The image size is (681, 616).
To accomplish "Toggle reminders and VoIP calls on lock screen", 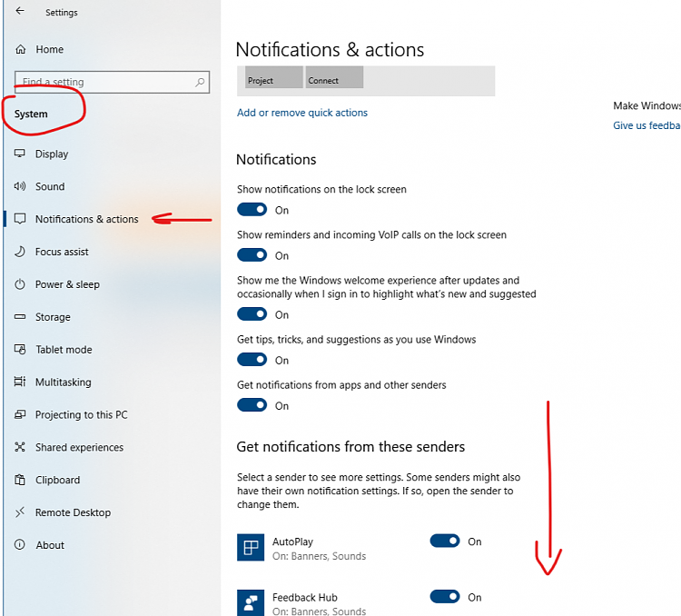I will click(252, 254).
